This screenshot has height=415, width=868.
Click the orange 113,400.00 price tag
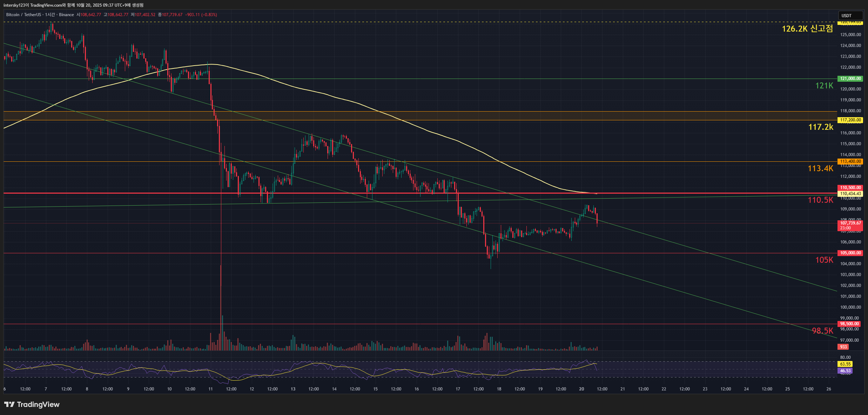[x=850, y=161]
